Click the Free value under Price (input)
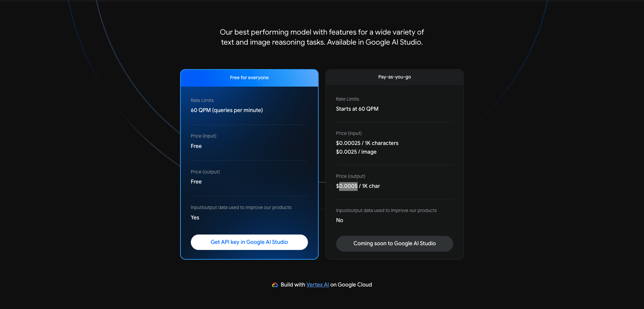Viewport: 644px width, 309px height. pos(196,146)
